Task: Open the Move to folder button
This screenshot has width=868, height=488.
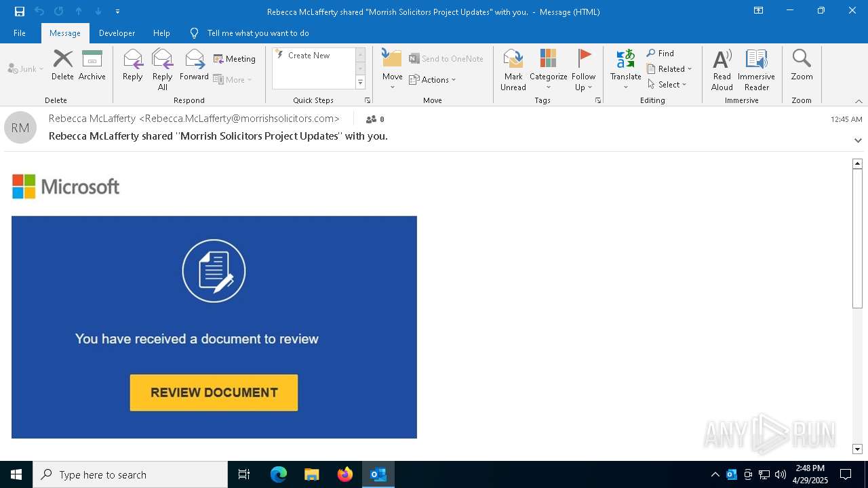Action: (x=392, y=70)
